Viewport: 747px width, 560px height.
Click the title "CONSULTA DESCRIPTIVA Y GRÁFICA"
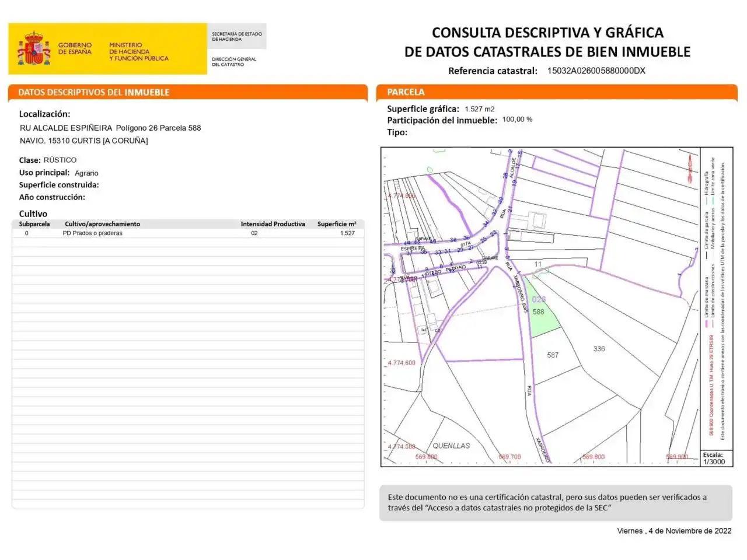point(547,32)
